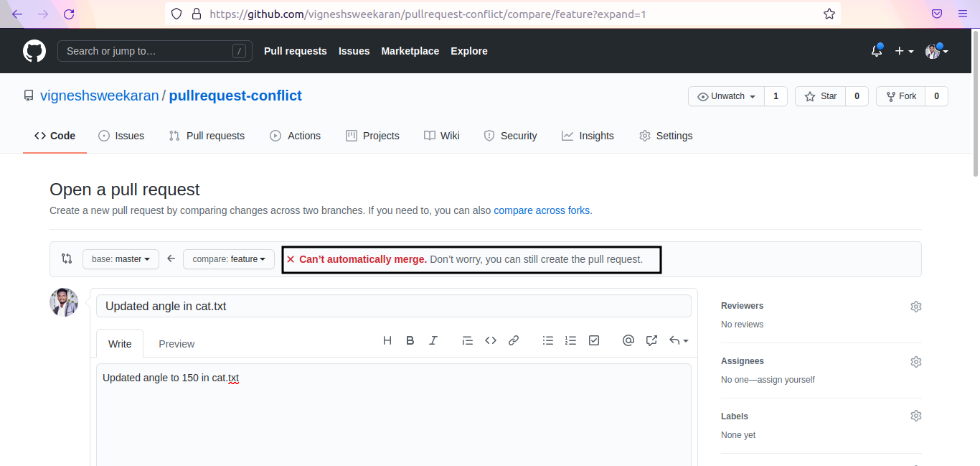Open the Unwatch dropdown menu
The image size is (980, 466).
pyautogui.click(x=726, y=96)
